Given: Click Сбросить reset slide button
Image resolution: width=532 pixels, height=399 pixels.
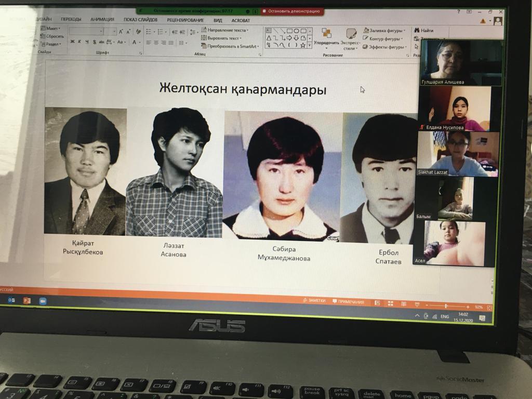Looking at the screenshot, I should (x=52, y=36).
